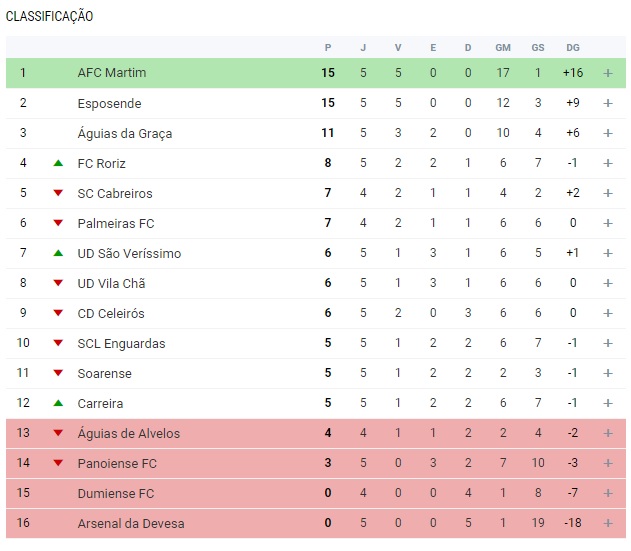Click the red arrow next to UD Vila Chã
The image size is (631, 551).
[x=58, y=283]
